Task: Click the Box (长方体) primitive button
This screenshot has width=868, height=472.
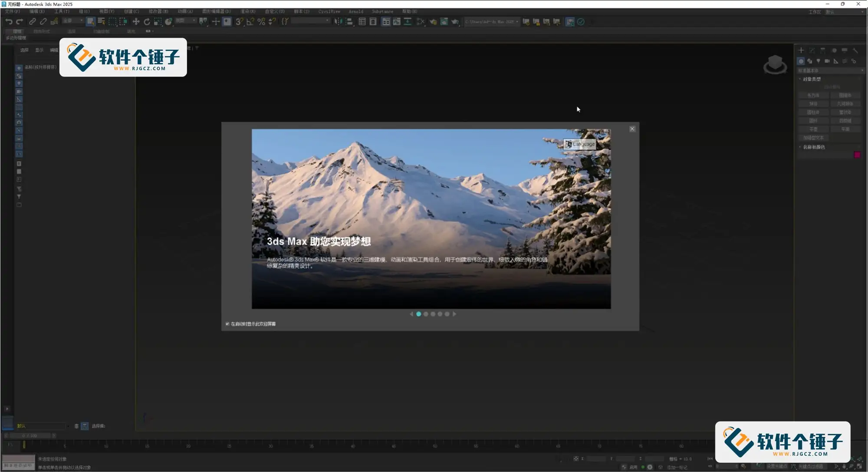Action: tap(813, 95)
